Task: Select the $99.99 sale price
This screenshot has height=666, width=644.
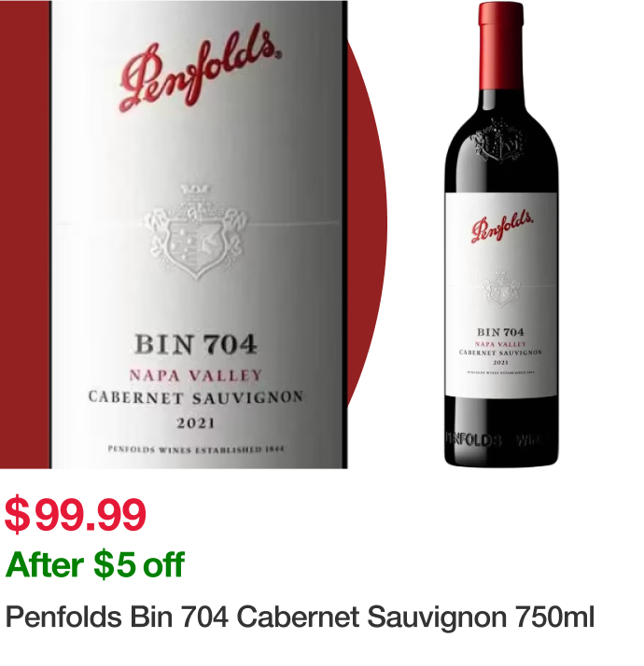Action: 76,514
